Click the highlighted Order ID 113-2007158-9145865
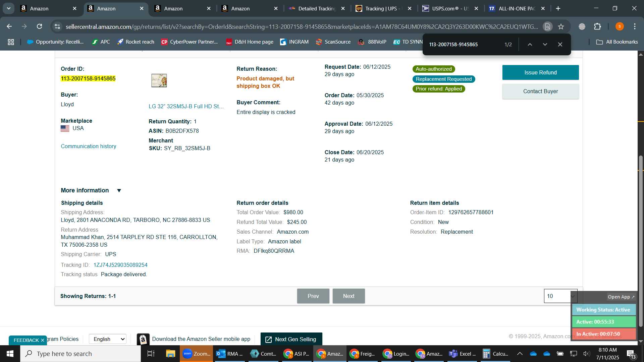Viewport: 644px width, 362px height. pos(88,78)
